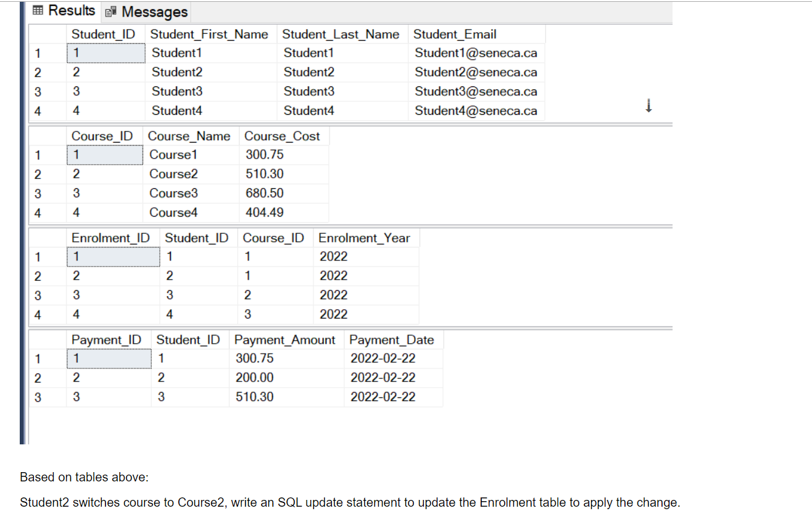Select the Course_Name column header

point(191,136)
